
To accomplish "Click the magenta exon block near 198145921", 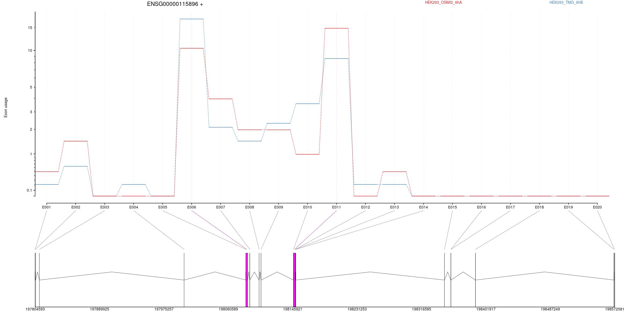I will coord(294,280).
